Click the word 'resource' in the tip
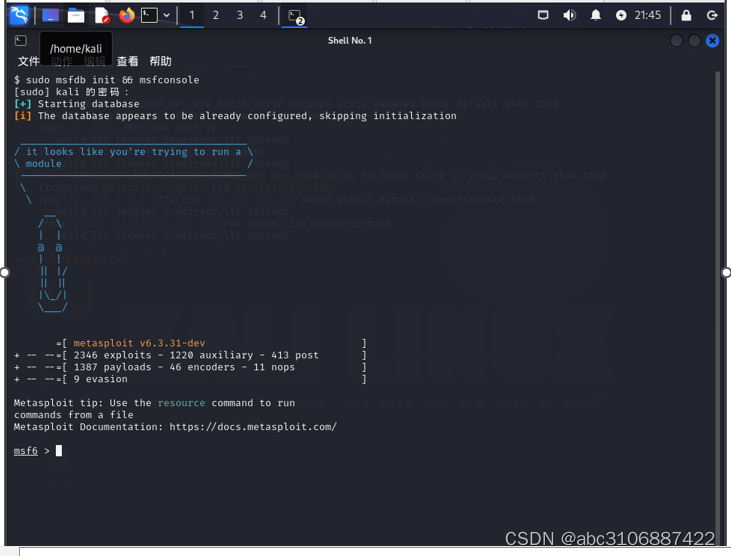 tap(181, 403)
